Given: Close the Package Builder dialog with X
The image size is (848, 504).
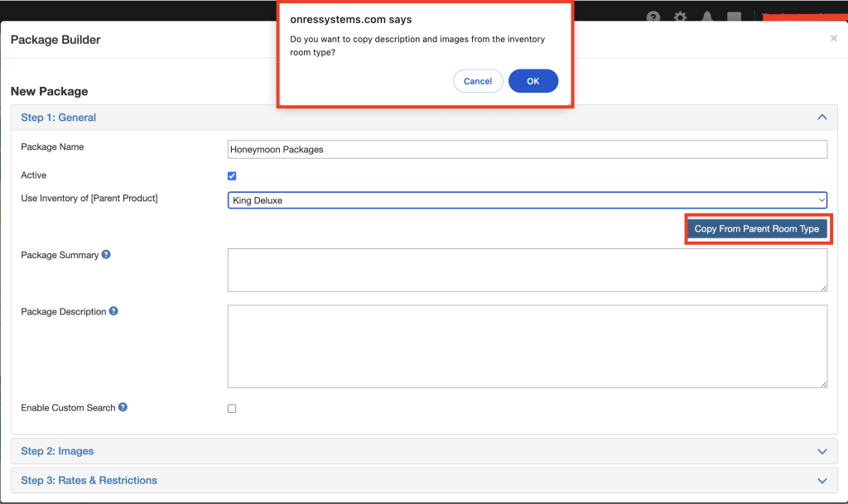Looking at the screenshot, I should pyautogui.click(x=833, y=38).
